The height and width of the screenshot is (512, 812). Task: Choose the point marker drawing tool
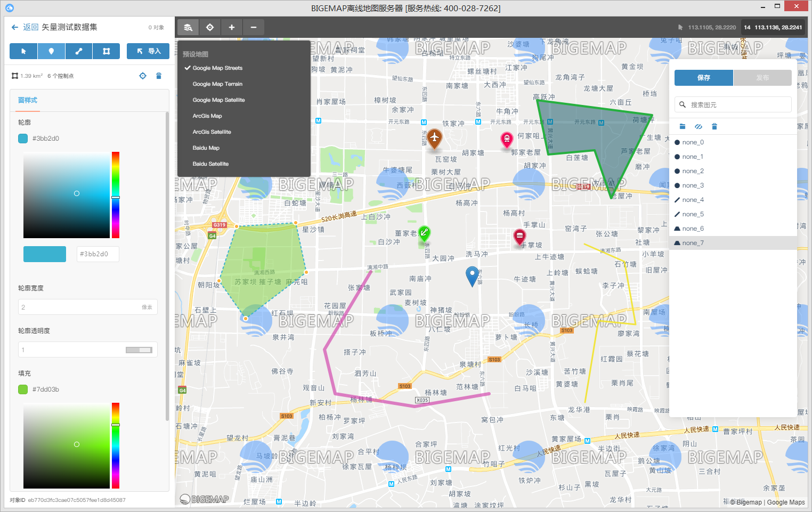(51, 51)
